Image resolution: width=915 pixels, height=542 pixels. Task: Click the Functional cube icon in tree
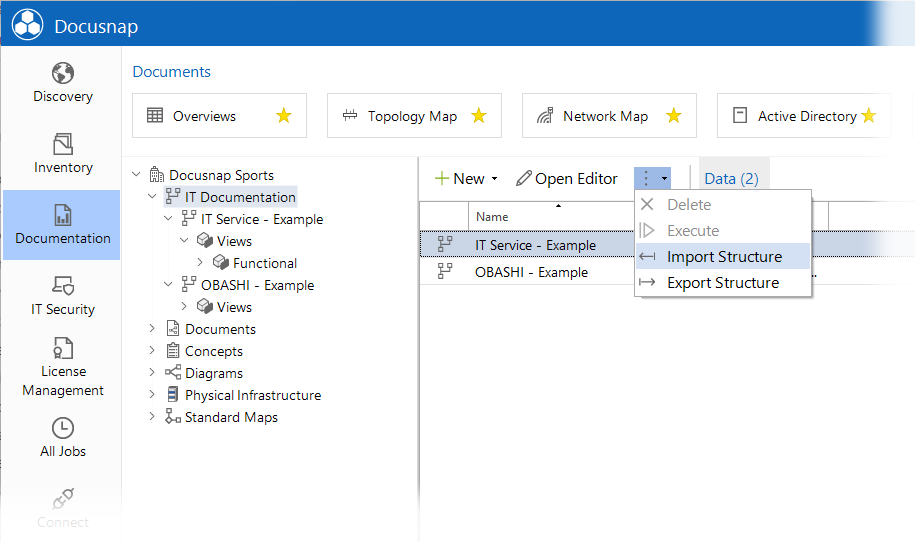pos(221,263)
